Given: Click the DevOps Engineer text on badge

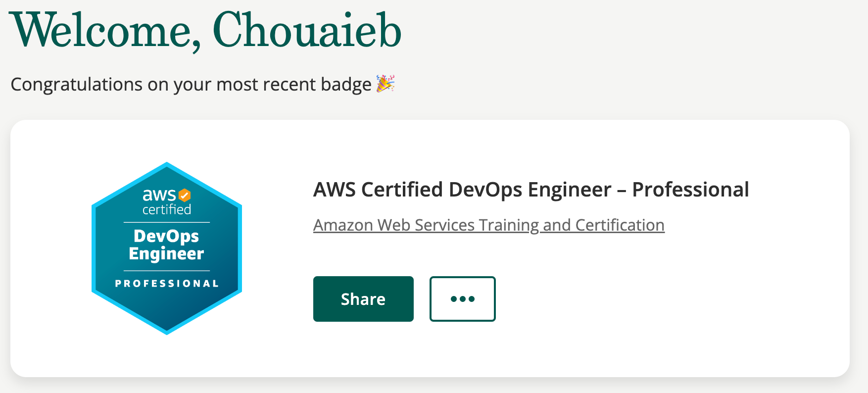Looking at the screenshot, I should (x=166, y=245).
